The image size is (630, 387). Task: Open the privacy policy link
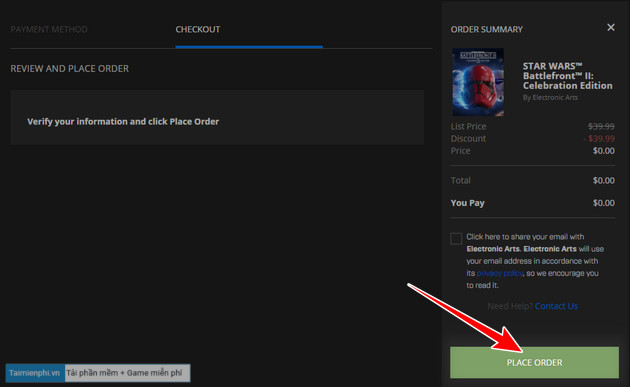pyautogui.click(x=499, y=273)
